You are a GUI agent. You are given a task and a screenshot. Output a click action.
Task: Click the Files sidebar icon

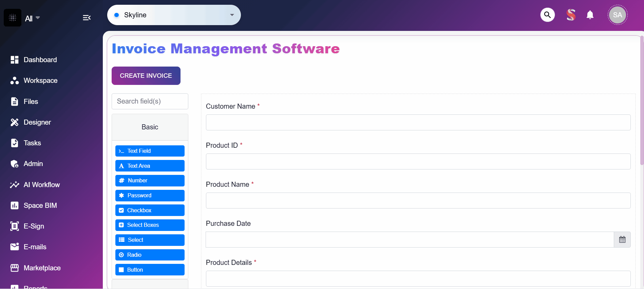15,102
